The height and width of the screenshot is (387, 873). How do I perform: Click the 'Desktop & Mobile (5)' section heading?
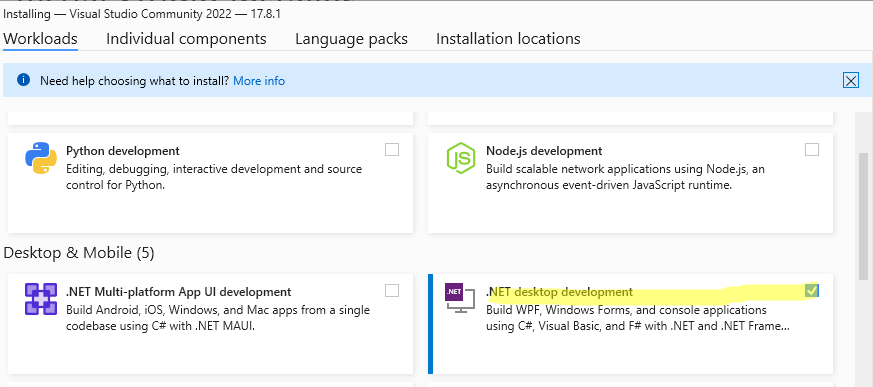(x=79, y=253)
